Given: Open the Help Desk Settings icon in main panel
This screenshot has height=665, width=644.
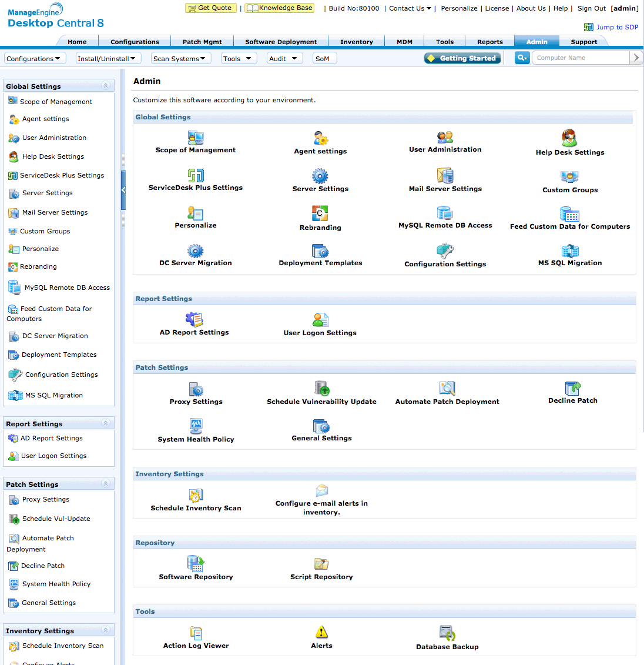Looking at the screenshot, I should (x=569, y=138).
